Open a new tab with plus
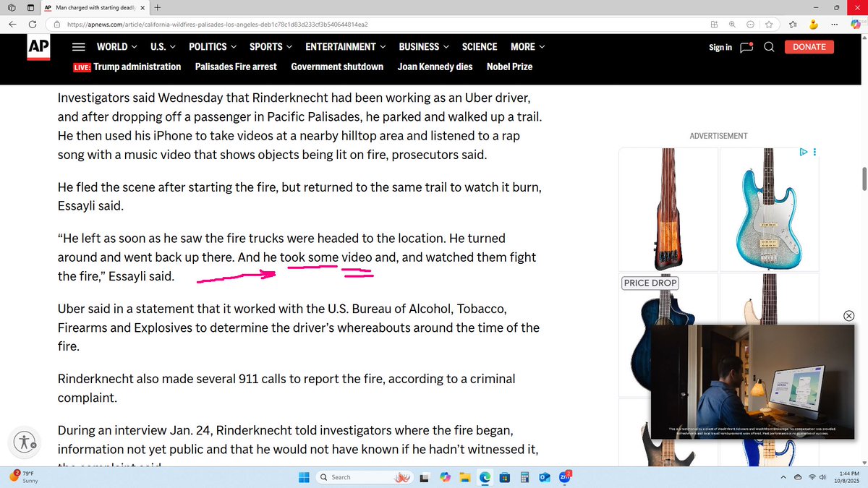 pos(158,8)
